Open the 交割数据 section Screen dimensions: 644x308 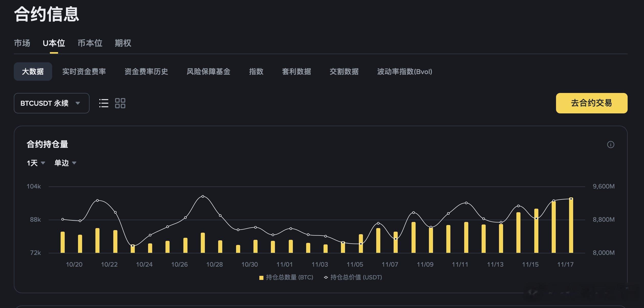coord(344,72)
